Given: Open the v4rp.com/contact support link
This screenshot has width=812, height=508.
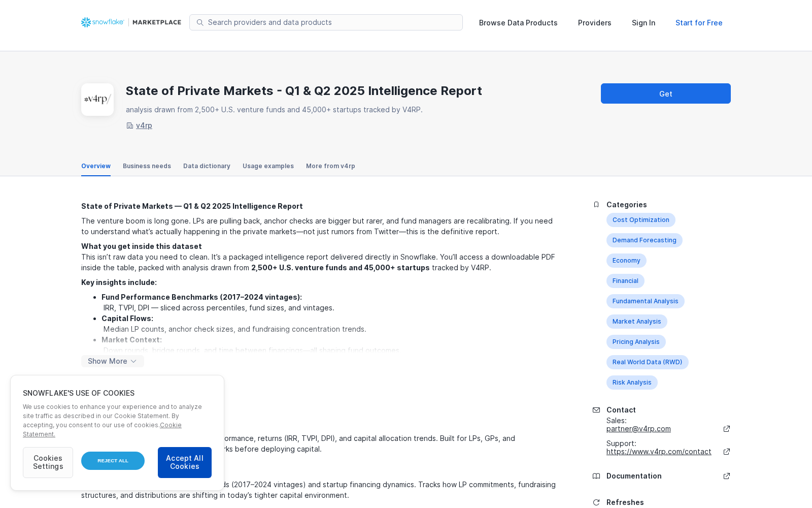Looking at the screenshot, I should click(x=659, y=452).
